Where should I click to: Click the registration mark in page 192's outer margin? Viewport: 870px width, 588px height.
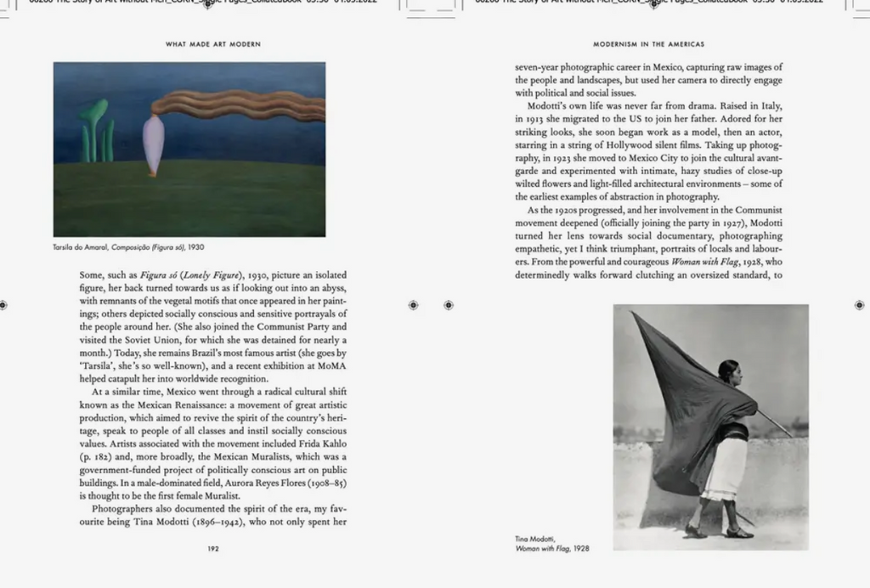(3, 305)
